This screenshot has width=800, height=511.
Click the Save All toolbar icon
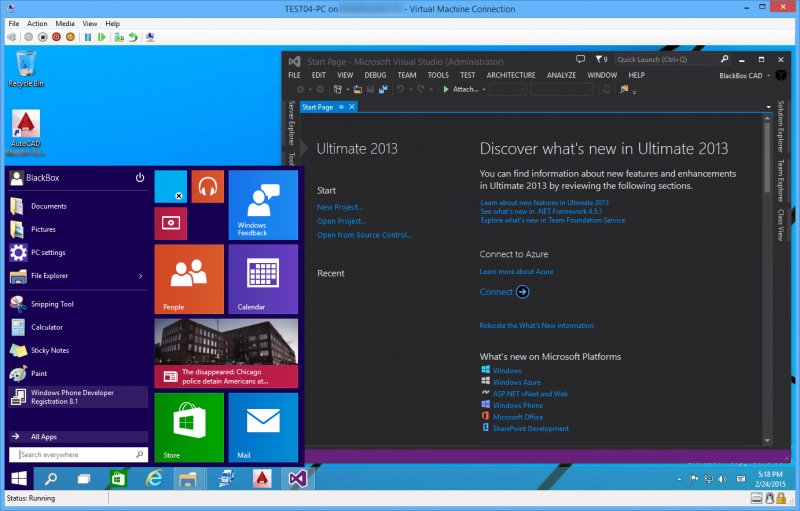[383, 89]
